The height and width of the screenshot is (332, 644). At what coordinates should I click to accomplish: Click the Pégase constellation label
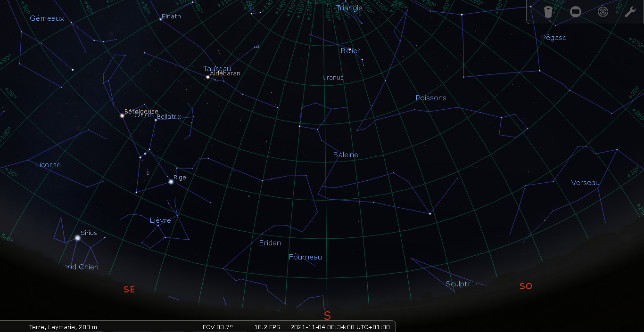click(554, 38)
